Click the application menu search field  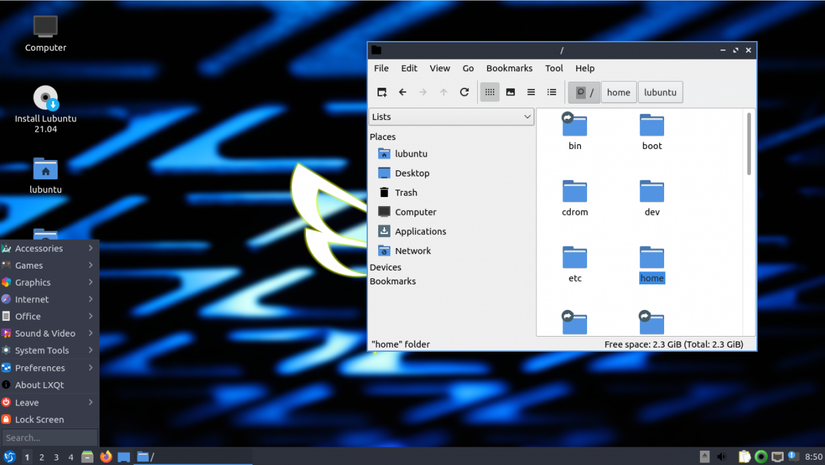pos(49,438)
